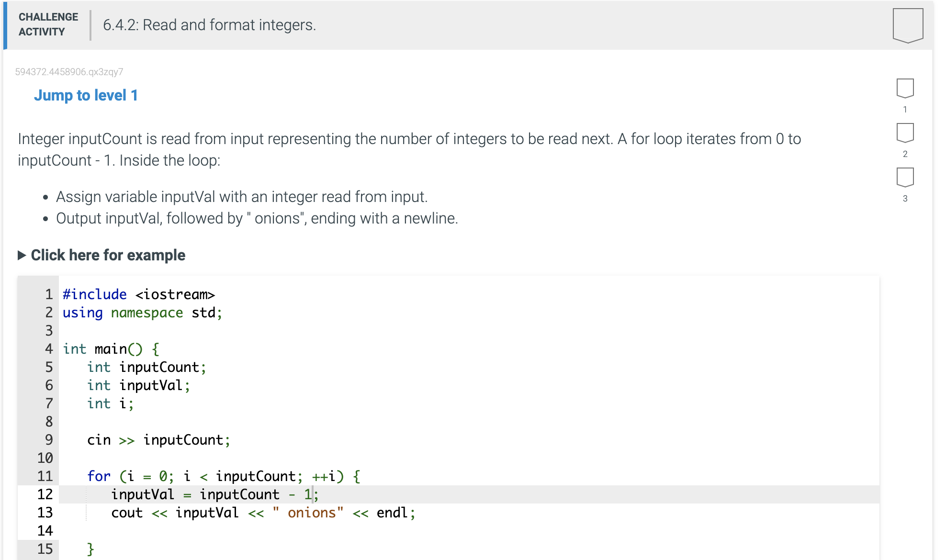The height and width of the screenshot is (560, 946).
Task: Click the number 1 below the first shield
Action: 904,109
